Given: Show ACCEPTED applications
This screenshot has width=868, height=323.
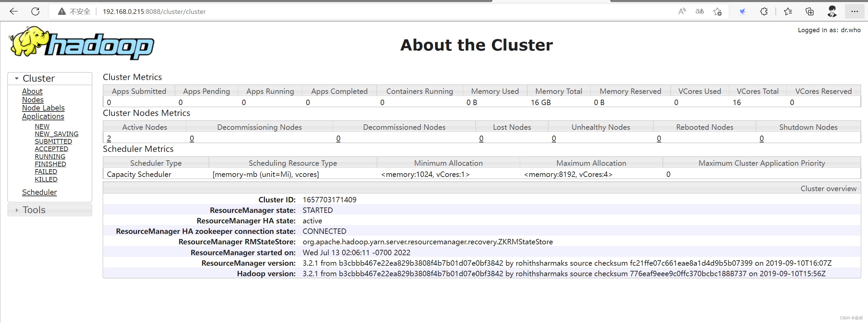Looking at the screenshot, I should pos(52,149).
